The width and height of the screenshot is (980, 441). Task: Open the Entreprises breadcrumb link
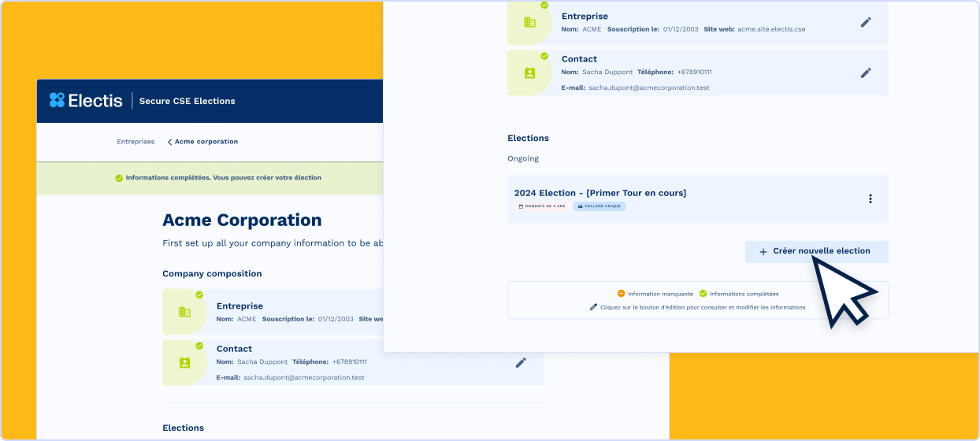click(x=135, y=142)
